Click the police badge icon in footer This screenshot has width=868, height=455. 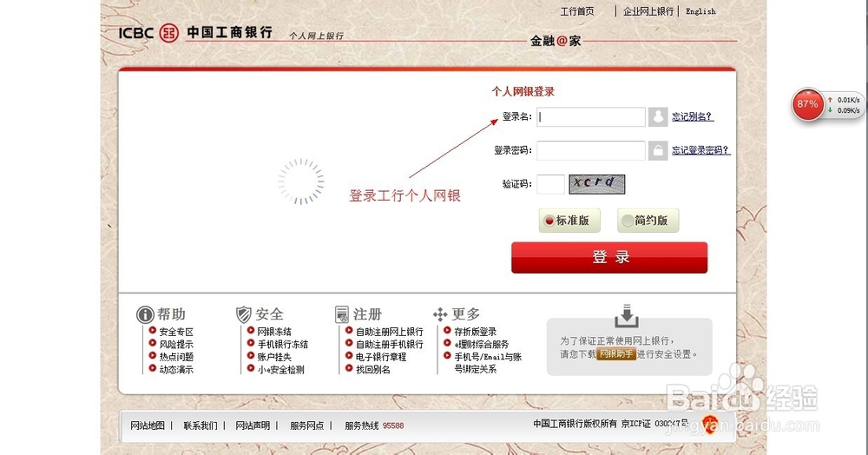[710, 425]
